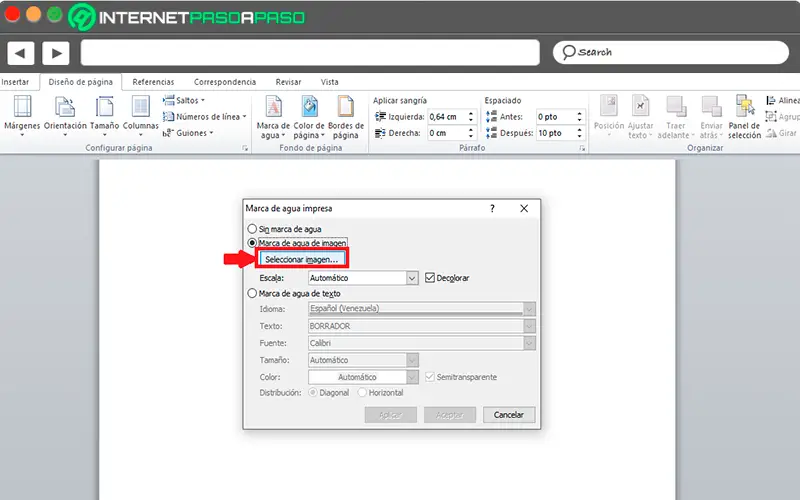Click the browser back arrow button
Viewport: 800px width, 500px height.
tap(20, 53)
